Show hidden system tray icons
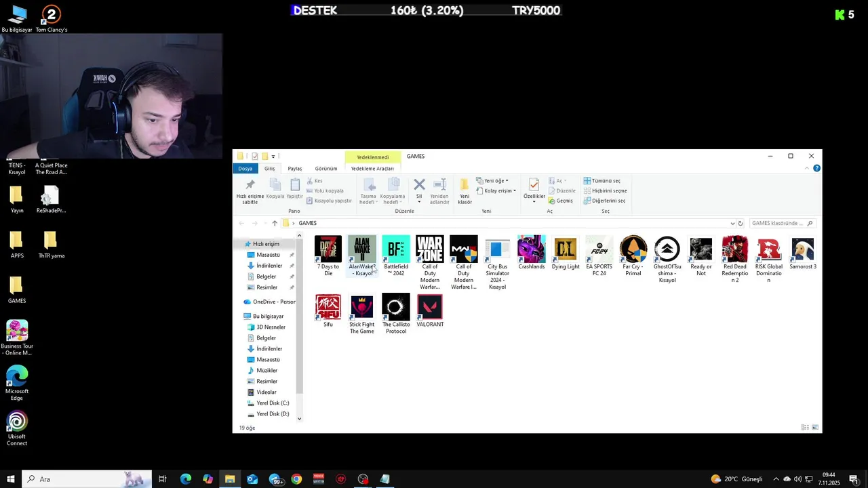 coord(776,479)
